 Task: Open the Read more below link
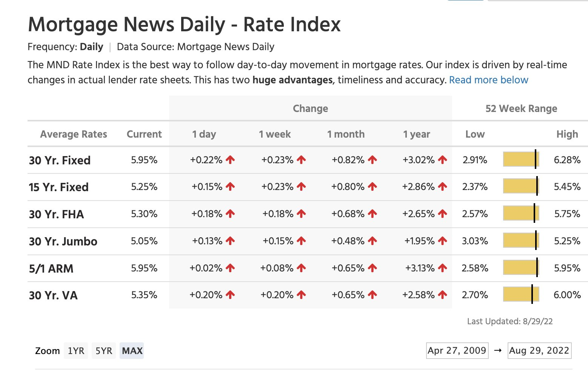click(x=488, y=80)
